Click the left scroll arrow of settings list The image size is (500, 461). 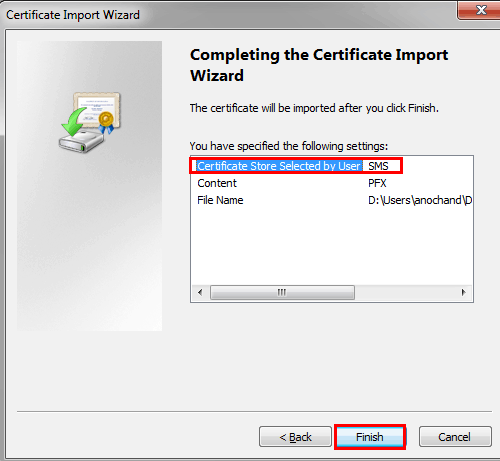[x=200, y=292]
